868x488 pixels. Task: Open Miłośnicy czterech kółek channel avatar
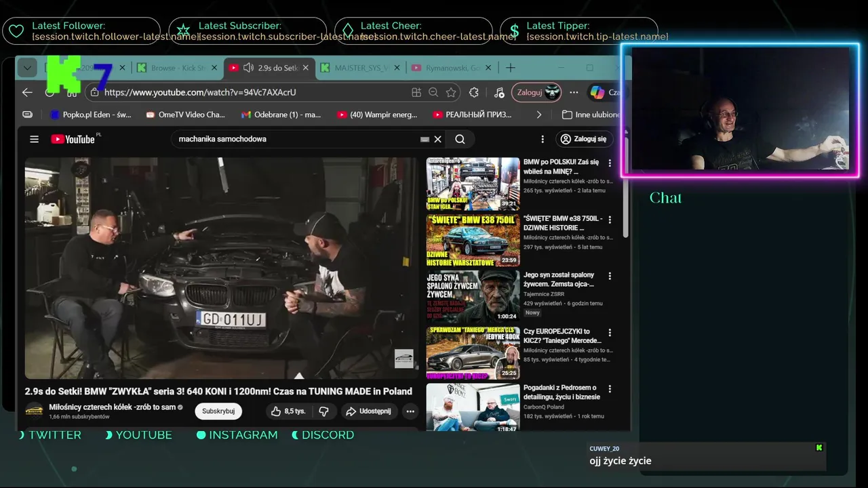34,411
